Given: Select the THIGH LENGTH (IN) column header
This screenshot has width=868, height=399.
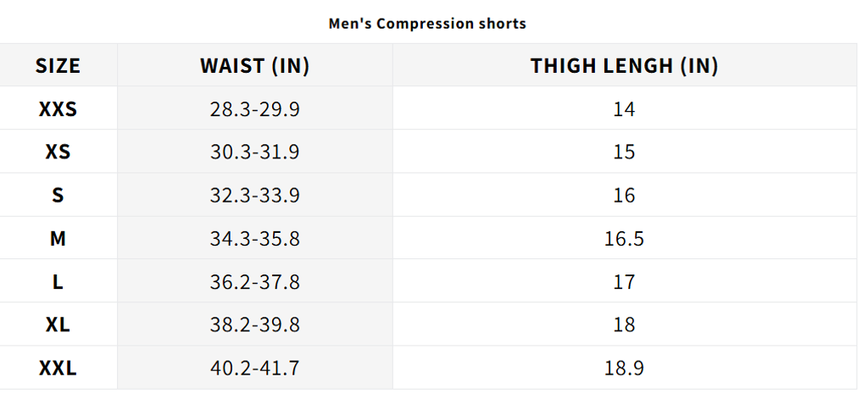Looking at the screenshot, I should (624, 66).
